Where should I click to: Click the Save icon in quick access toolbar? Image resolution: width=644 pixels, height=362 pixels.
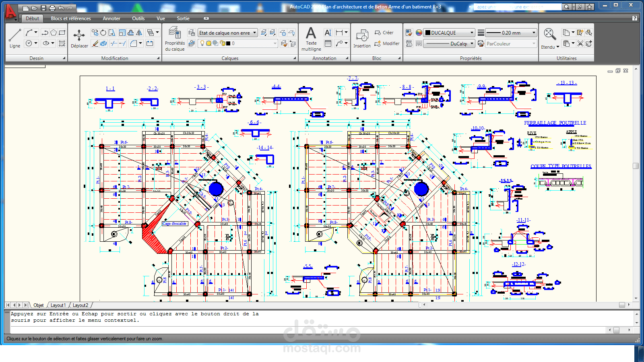click(x=43, y=8)
